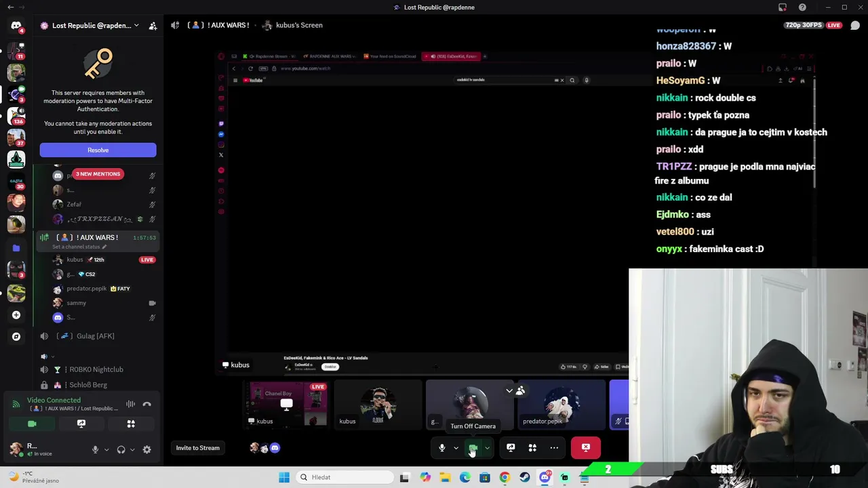The image size is (868, 488).
Task: Go back with title bar arrow
Action: coord(10,7)
